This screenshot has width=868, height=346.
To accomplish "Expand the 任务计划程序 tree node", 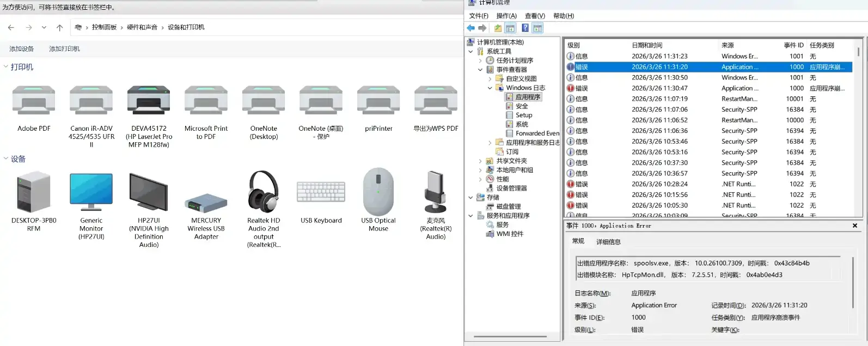I will pyautogui.click(x=480, y=61).
